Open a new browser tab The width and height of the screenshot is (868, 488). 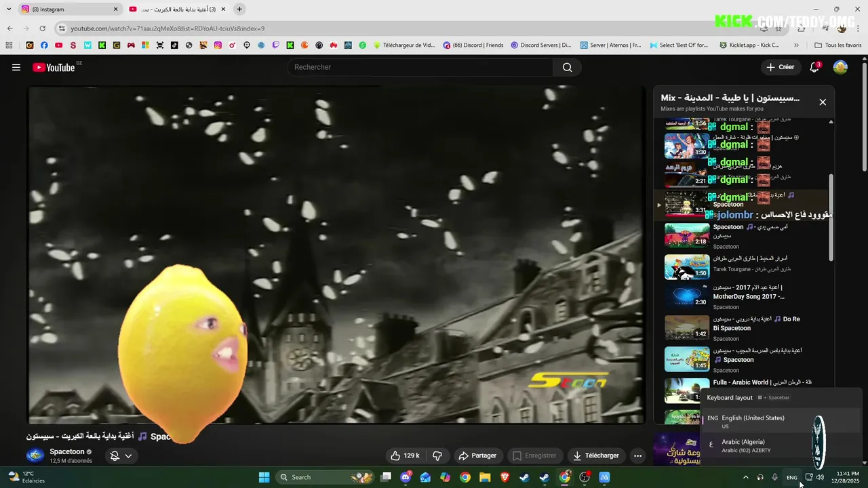239,9
